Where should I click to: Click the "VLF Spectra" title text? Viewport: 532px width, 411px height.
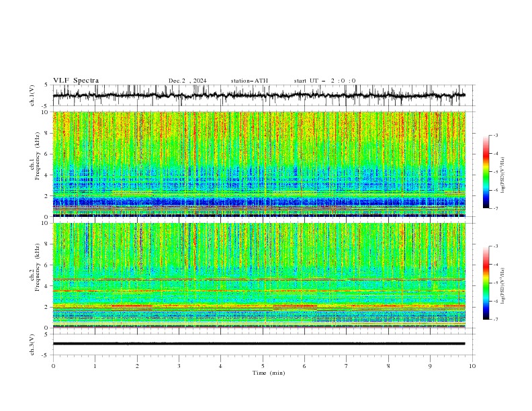(x=76, y=81)
